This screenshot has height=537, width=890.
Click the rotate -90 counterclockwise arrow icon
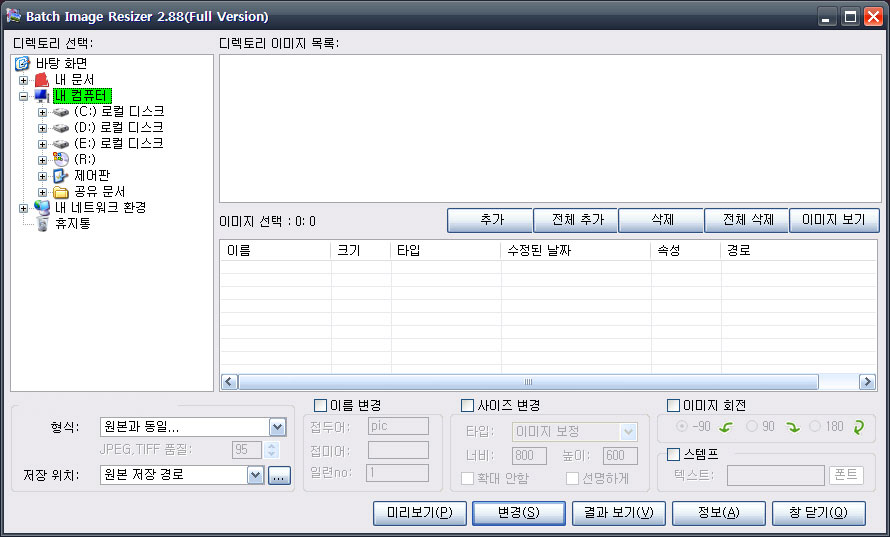725,427
